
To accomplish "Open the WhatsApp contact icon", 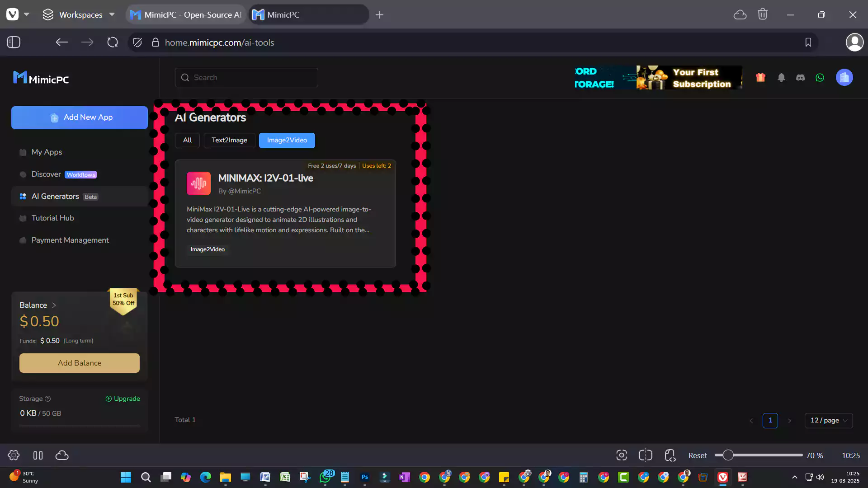I will [x=820, y=77].
